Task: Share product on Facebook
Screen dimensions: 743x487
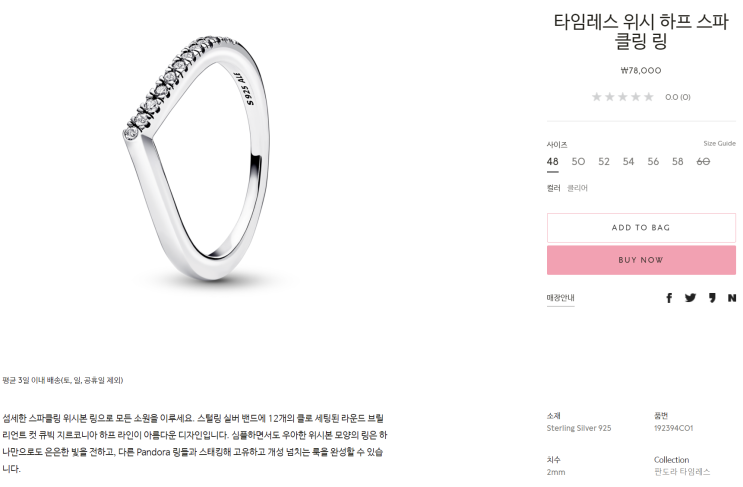Action: click(669, 298)
